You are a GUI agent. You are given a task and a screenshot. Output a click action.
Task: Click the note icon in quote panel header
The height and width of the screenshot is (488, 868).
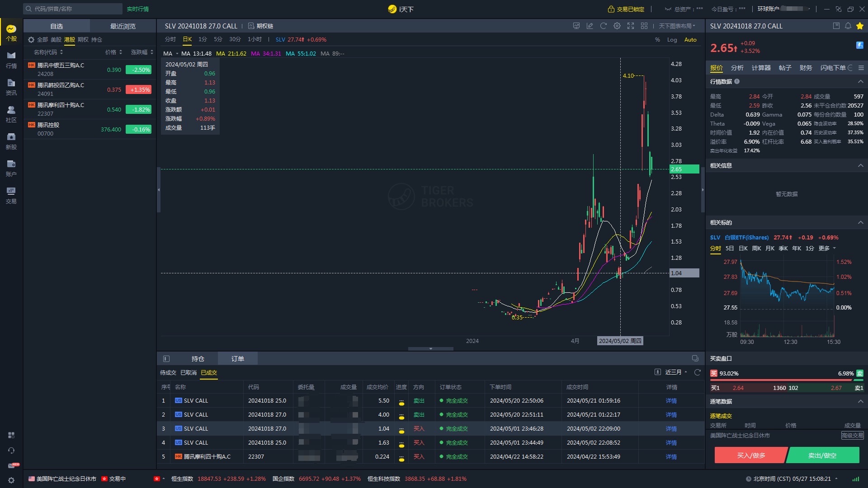(836, 26)
